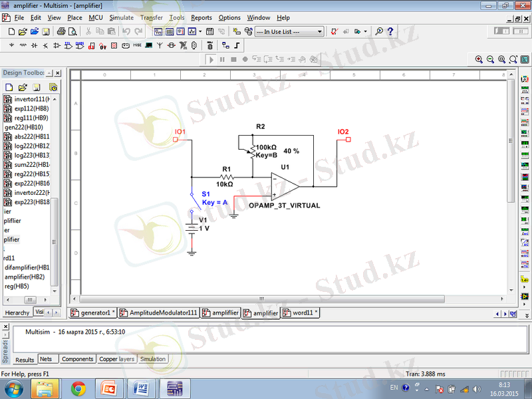Open the Grapher toolbar icon
Viewport: 532px width, 399px height.
(192, 31)
